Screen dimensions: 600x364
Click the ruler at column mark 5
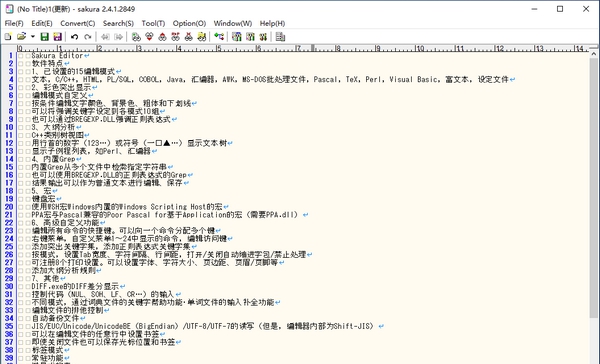click(x=218, y=48)
